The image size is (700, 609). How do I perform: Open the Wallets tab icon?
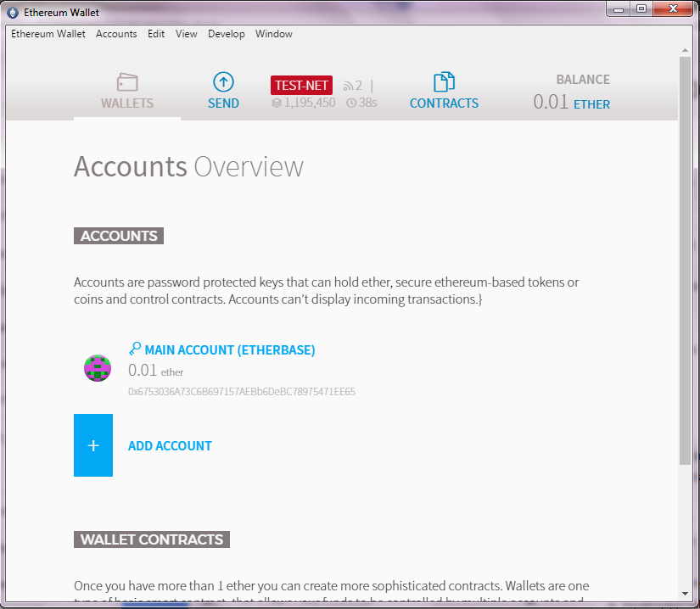click(127, 82)
